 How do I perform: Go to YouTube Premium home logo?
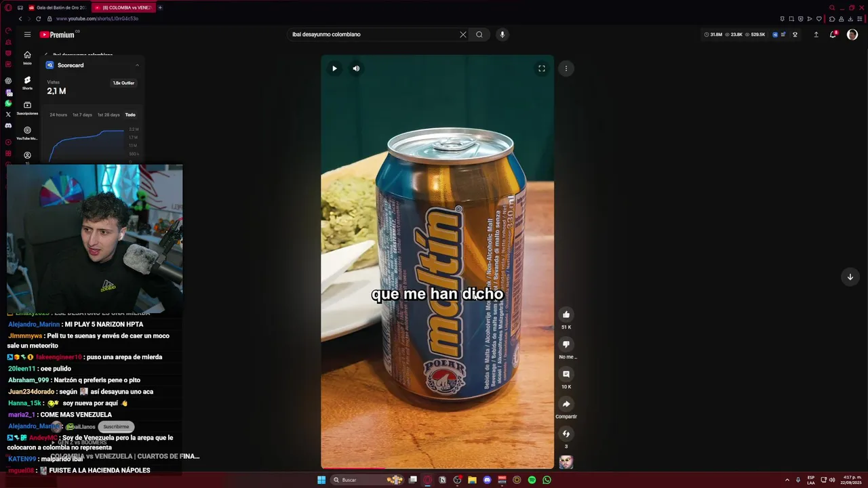click(58, 35)
